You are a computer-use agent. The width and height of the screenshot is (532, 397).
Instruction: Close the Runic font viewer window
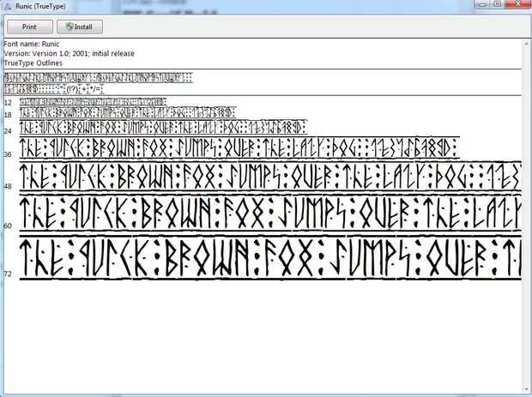coord(517,4)
